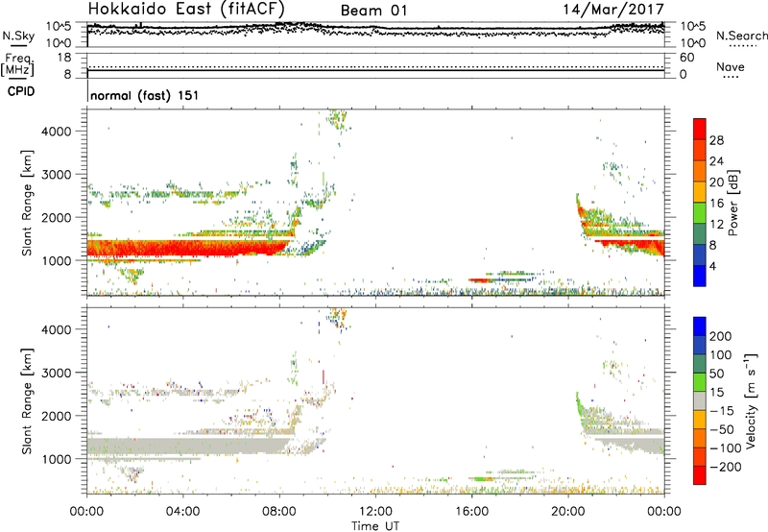Viewport: 768px width, 532px height.
Task: Click the '20:00' time tick label
Action: point(567,512)
